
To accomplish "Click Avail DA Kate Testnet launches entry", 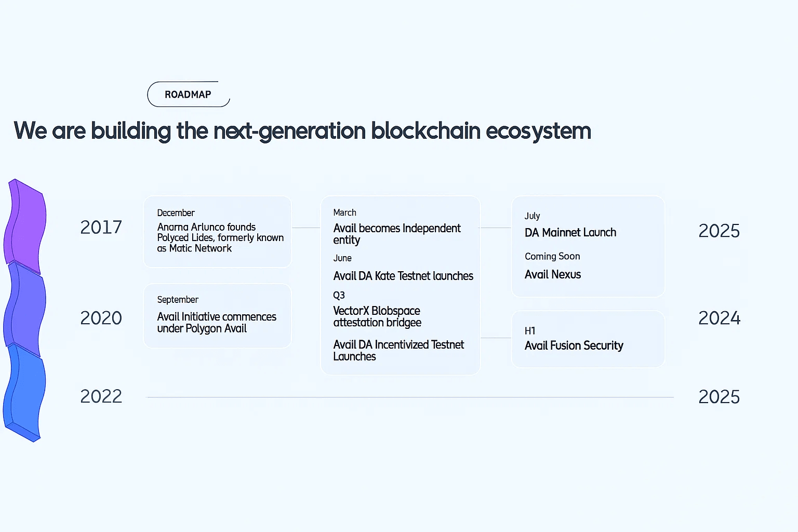I will tap(403, 276).
